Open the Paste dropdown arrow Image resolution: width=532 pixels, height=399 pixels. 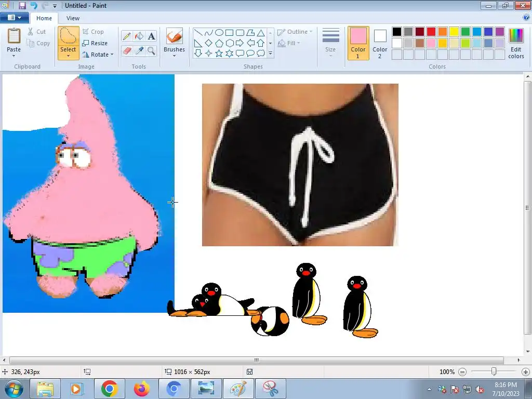pos(14,56)
